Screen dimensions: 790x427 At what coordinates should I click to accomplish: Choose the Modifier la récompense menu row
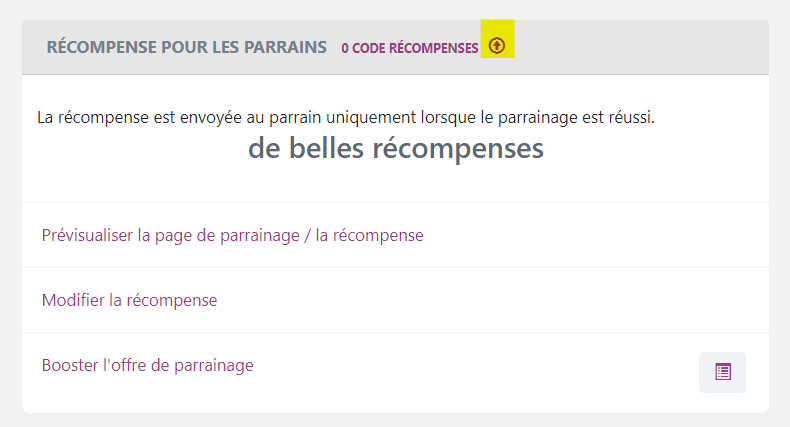(396, 300)
